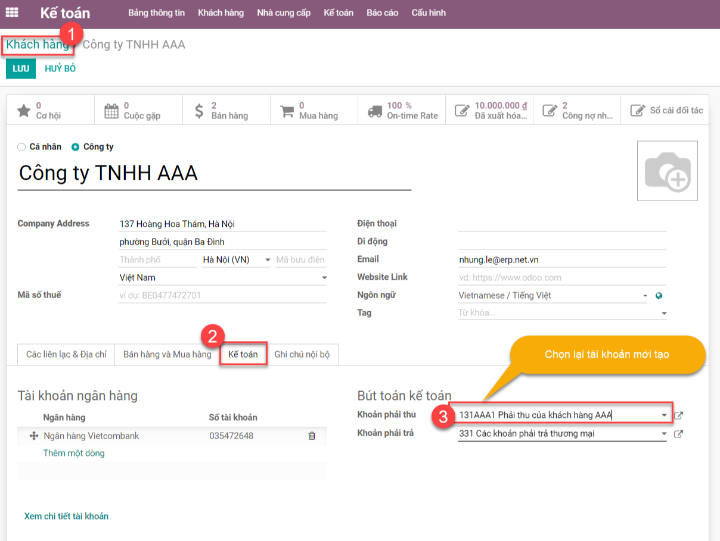Open the apps grid menu icon

[12, 13]
